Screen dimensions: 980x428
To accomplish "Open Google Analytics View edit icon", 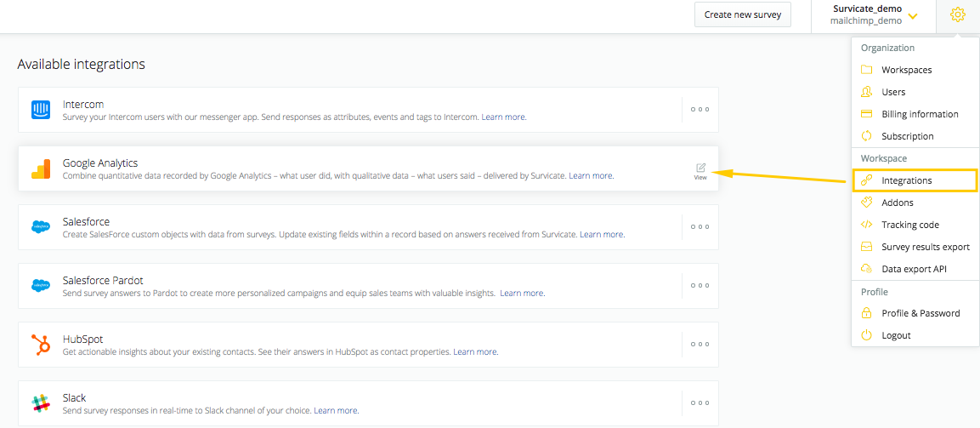I will pyautogui.click(x=700, y=171).
